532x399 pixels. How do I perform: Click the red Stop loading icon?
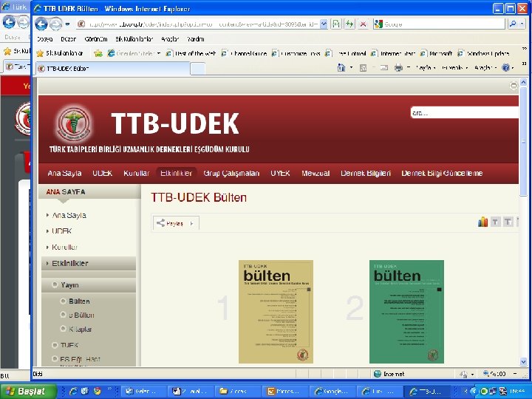click(x=363, y=24)
